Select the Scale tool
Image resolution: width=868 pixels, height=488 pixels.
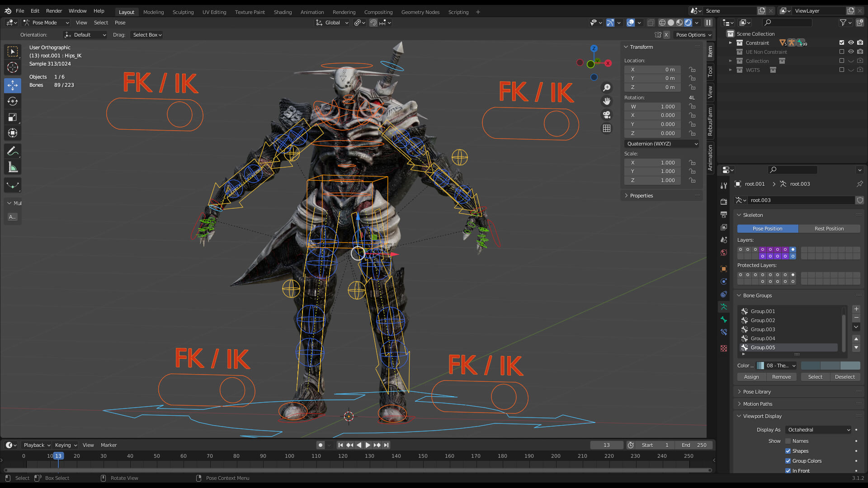click(x=13, y=117)
